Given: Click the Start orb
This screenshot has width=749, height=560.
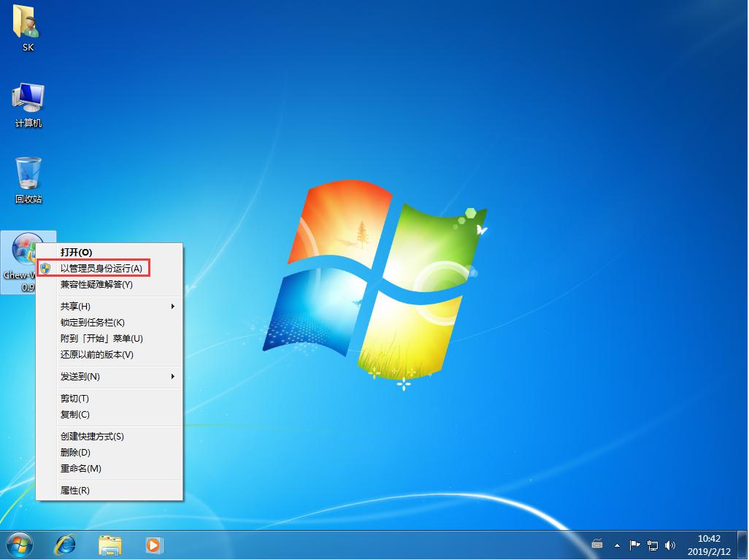Looking at the screenshot, I should [18, 545].
